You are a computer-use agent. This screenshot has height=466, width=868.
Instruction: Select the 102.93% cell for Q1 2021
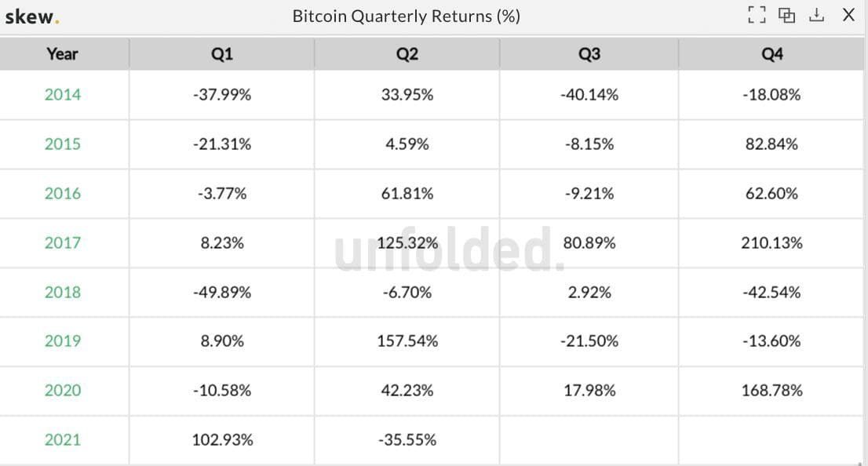[x=222, y=440]
